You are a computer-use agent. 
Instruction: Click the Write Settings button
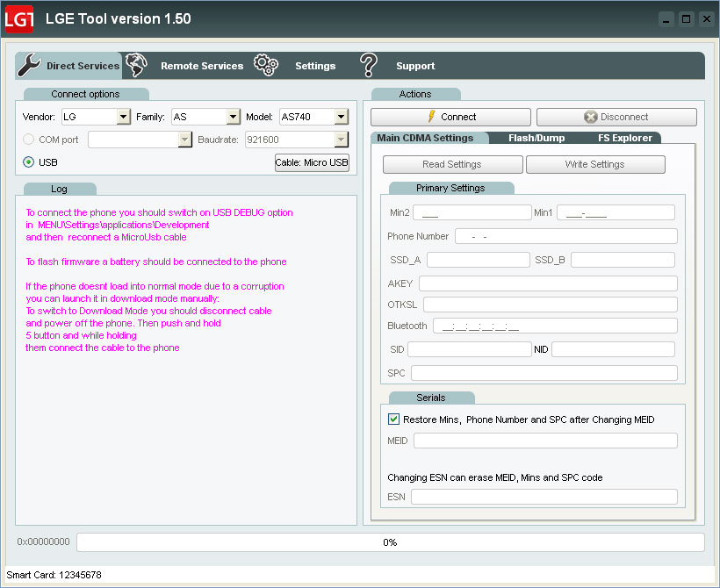coord(595,164)
